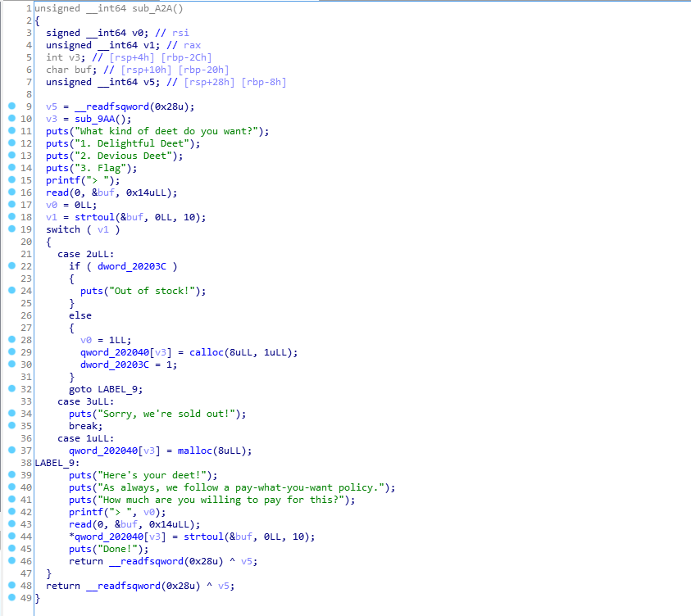
Task: Click the rsi register comment on line 3
Action: [180, 33]
